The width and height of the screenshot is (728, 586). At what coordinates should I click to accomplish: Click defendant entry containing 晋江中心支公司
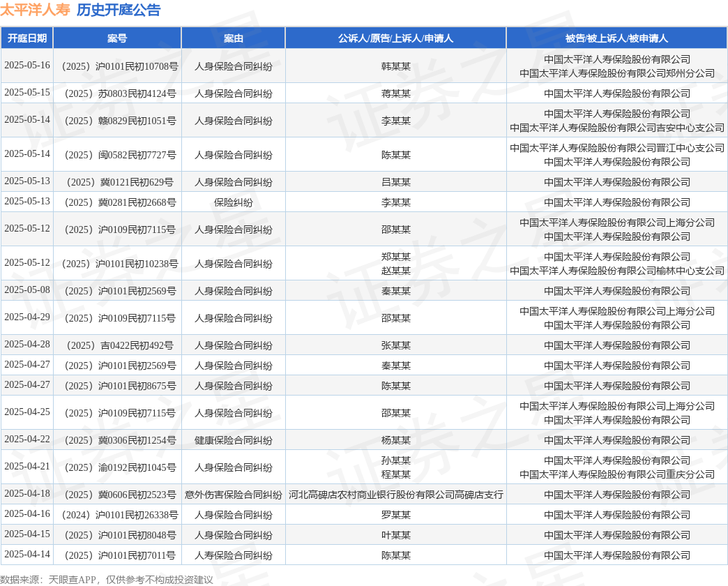coord(617,148)
